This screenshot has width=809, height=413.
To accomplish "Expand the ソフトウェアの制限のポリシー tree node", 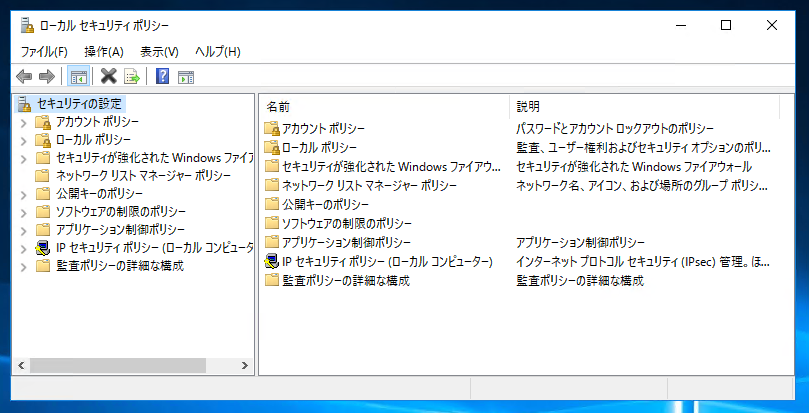I will (23, 213).
